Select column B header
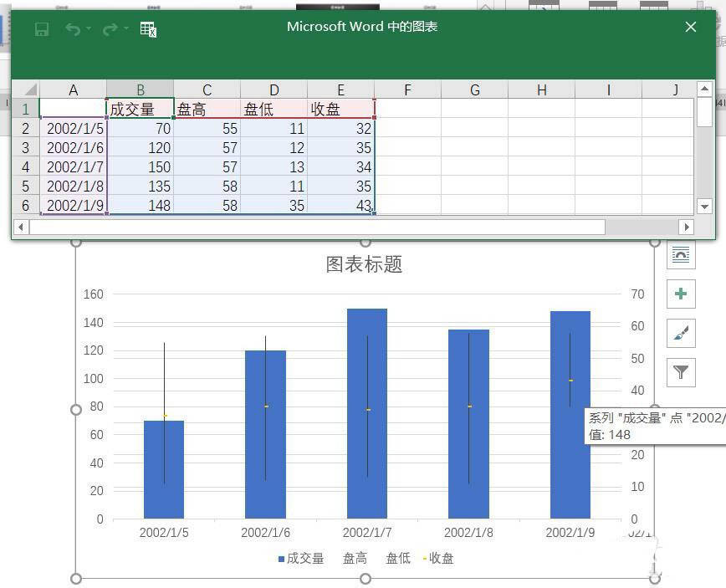The image size is (726, 588). (140, 89)
